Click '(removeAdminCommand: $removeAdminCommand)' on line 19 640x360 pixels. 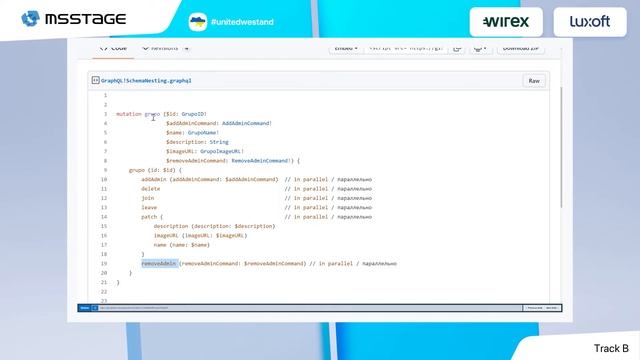tap(242, 264)
